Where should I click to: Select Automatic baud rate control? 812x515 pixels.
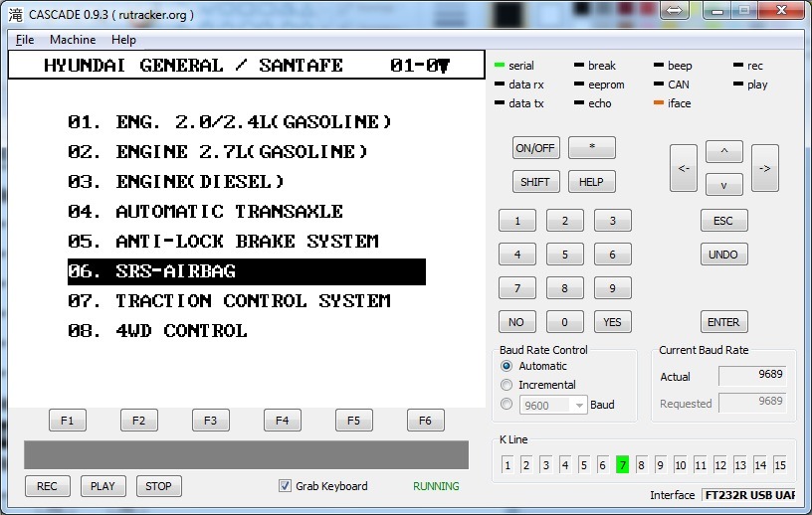click(x=507, y=366)
